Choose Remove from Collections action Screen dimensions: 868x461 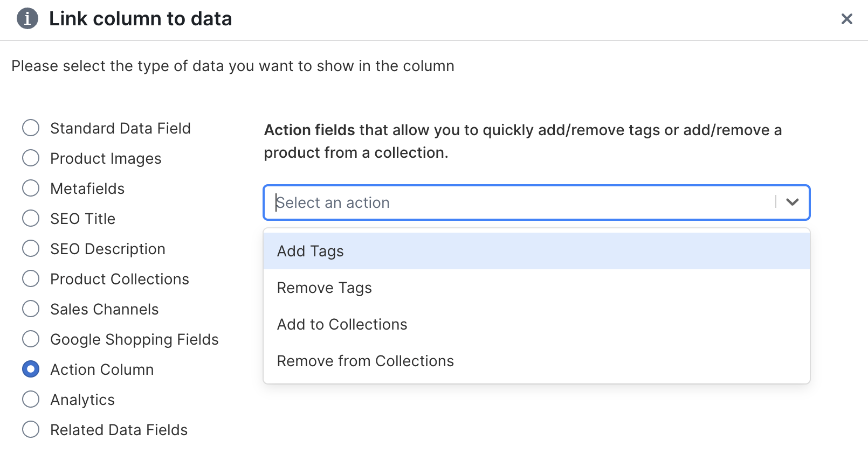coord(365,360)
